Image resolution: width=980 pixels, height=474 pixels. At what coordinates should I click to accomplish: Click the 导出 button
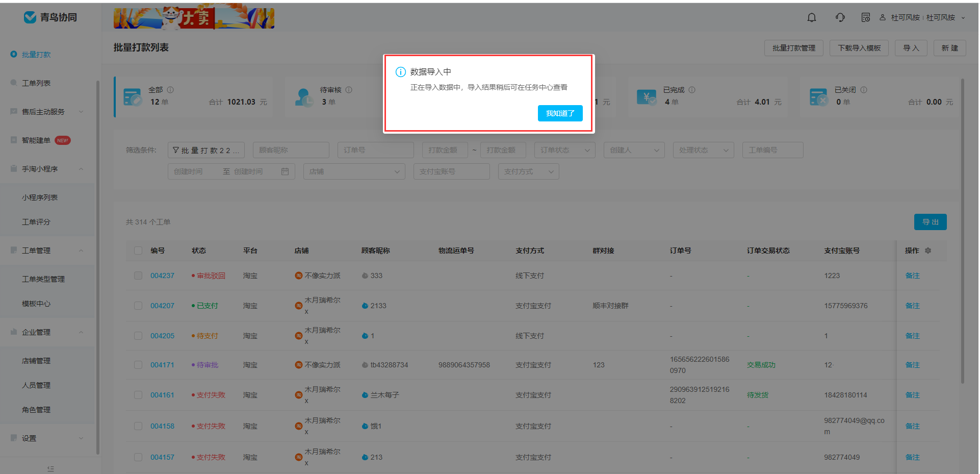coord(931,222)
